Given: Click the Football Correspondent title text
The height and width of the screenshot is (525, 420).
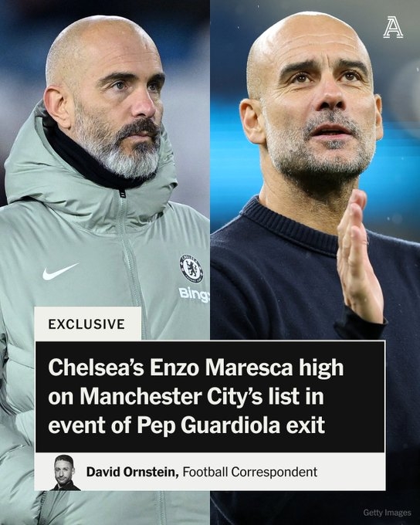Looking at the screenshot, I should point(250,472).
